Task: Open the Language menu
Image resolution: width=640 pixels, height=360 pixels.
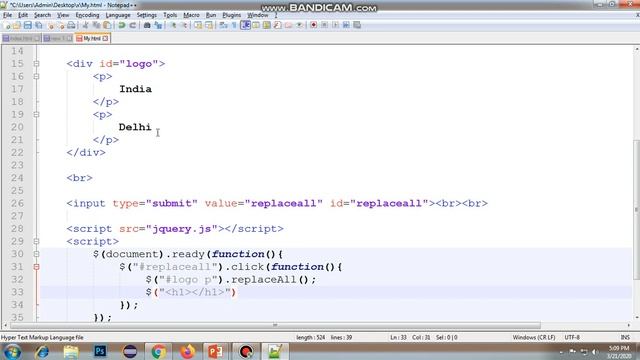Action: point(118,15)
